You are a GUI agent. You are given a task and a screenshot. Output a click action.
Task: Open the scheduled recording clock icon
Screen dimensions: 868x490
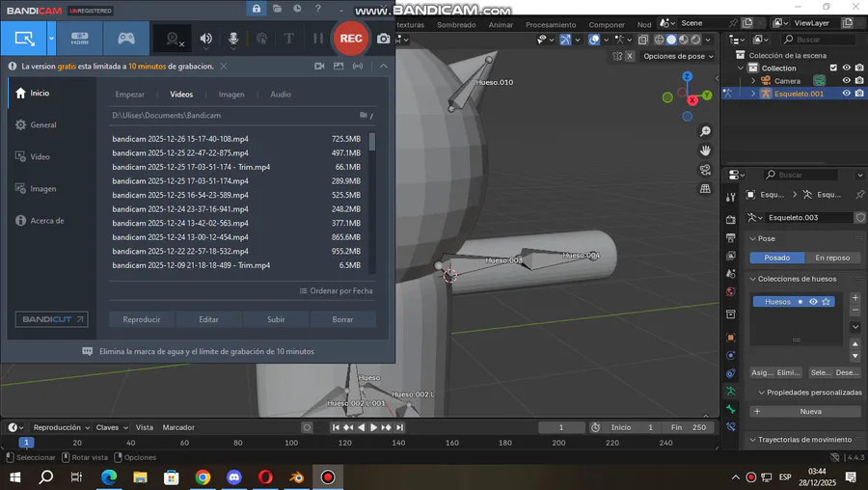click(297, 9)
